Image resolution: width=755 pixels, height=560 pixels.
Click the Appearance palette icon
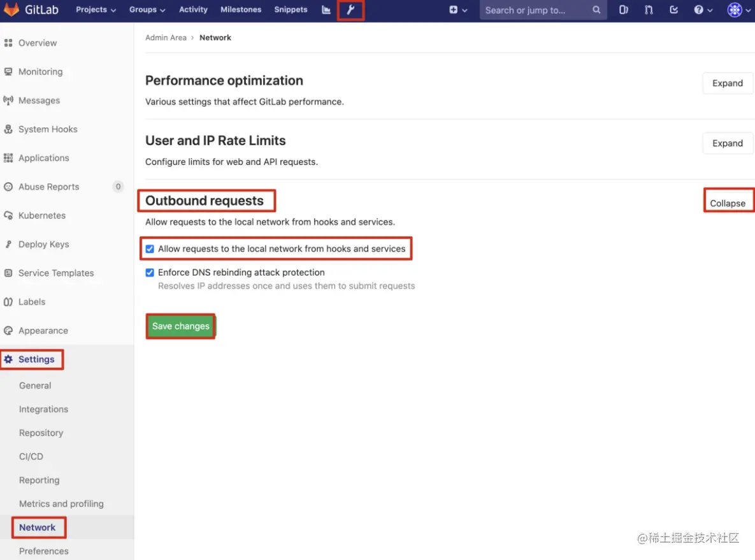click(x=8, y=330)
